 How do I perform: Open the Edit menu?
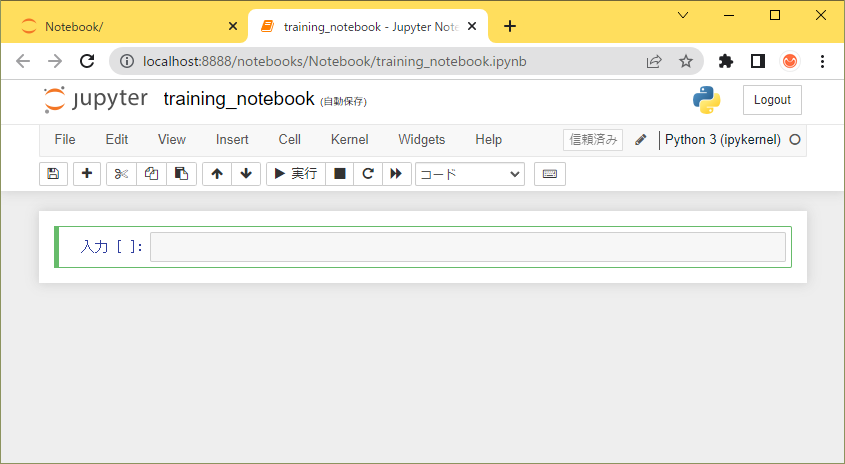click(117, 140)
